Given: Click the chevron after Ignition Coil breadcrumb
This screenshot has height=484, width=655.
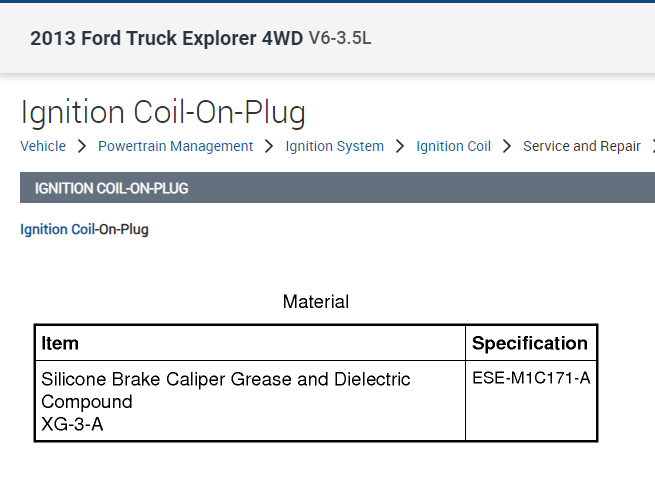Looking at the screenshot, I should pyautogui.click(x=507, y=146).
